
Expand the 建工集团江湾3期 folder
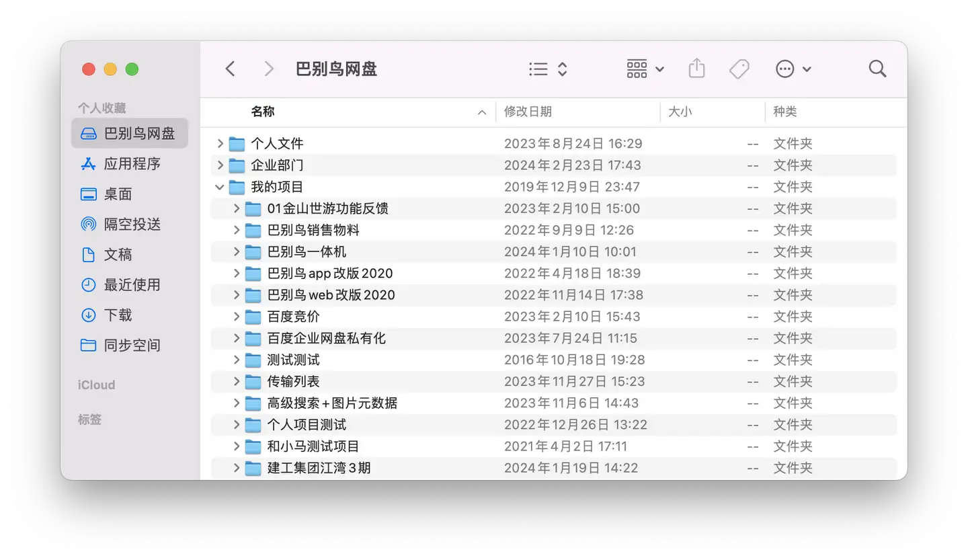coord(236,467)
